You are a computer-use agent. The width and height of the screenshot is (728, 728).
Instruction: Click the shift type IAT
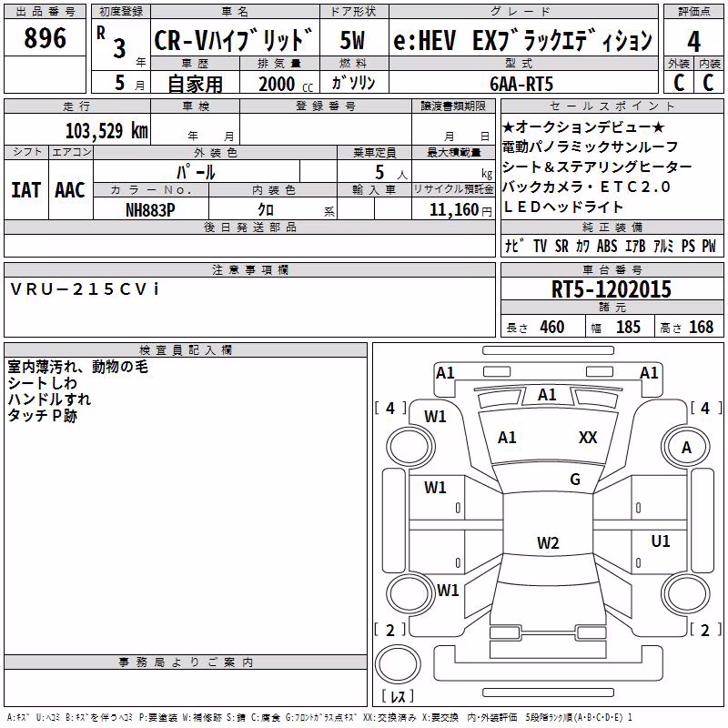pos(26,190)
